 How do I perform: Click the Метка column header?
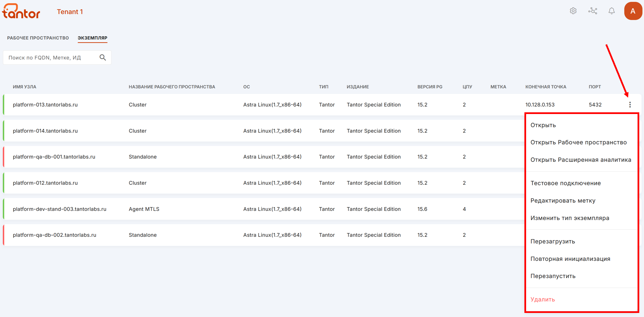[x=498, y=87]
